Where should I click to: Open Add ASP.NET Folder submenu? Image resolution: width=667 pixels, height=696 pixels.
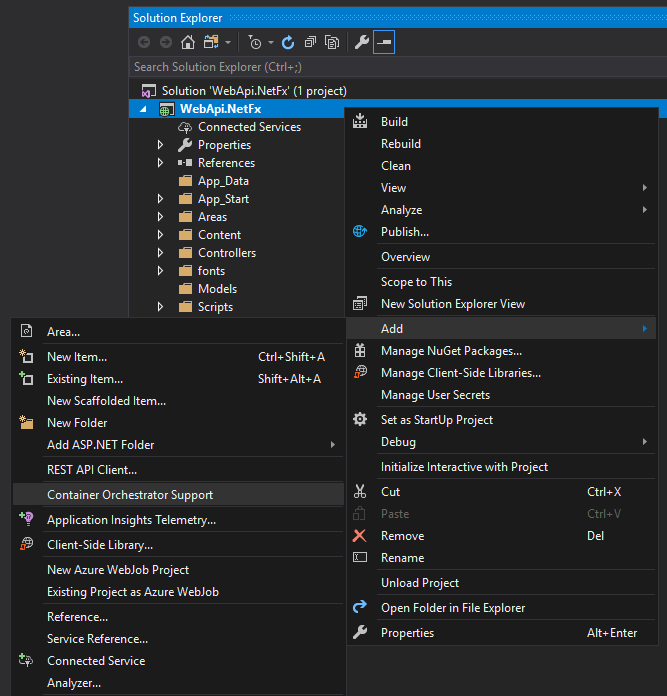pyautogui.click(x=178, y=445)
